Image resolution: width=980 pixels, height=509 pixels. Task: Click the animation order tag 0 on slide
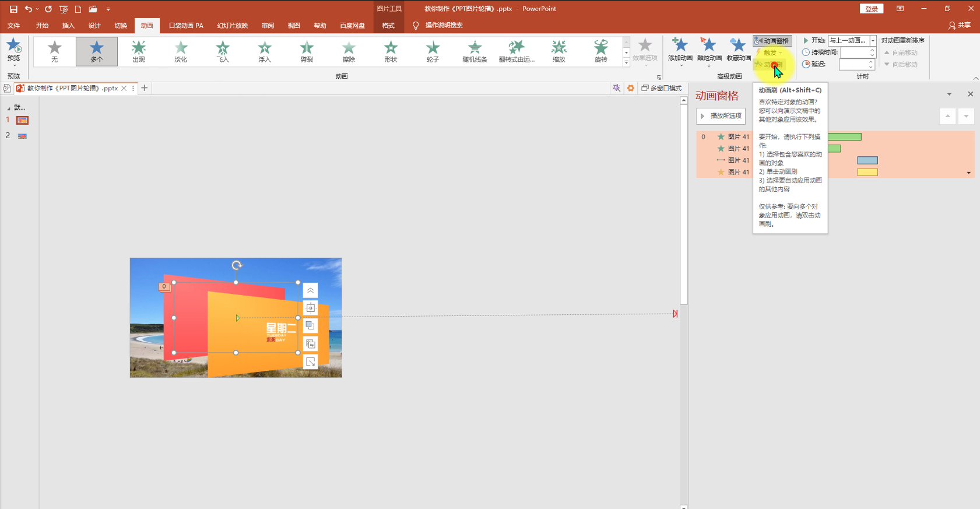tap(164, 286)
